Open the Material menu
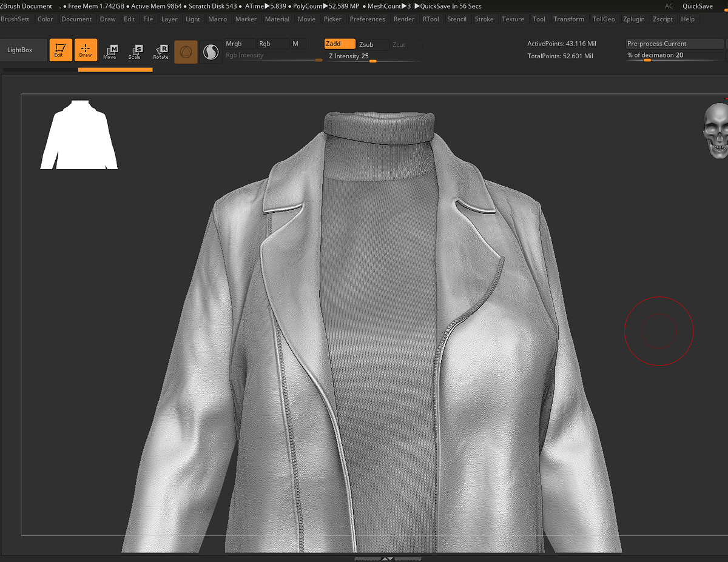Screen dimensions: 728x562 [x=277, y=19]
